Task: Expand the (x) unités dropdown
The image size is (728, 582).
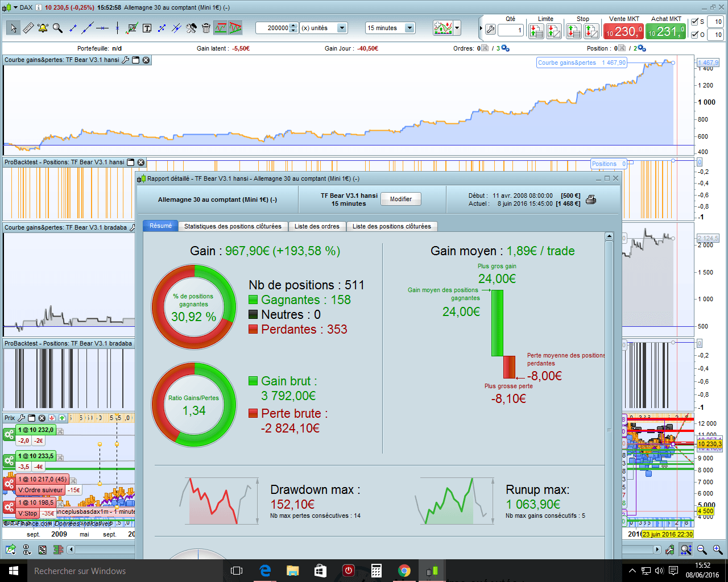Action: (x=323, y=28)
